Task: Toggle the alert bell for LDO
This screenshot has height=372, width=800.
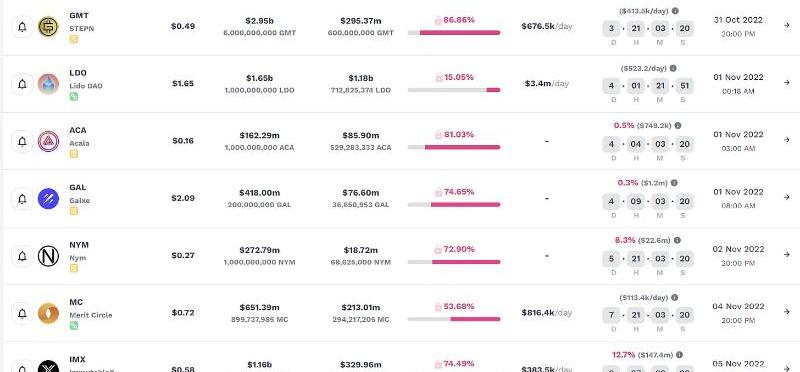Action: (22, 84)
